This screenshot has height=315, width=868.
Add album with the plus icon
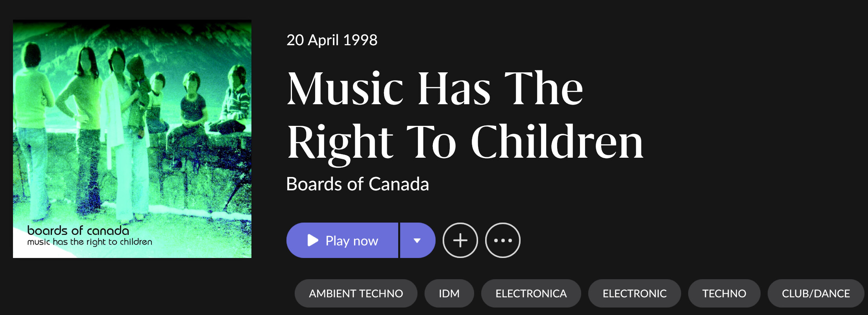pos(460,240)
